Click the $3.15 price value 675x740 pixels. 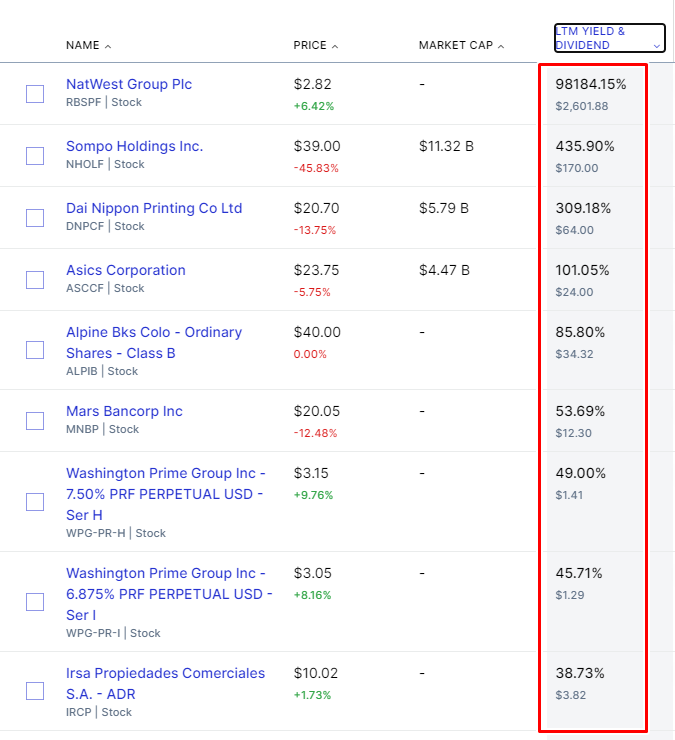click(311, 473)
